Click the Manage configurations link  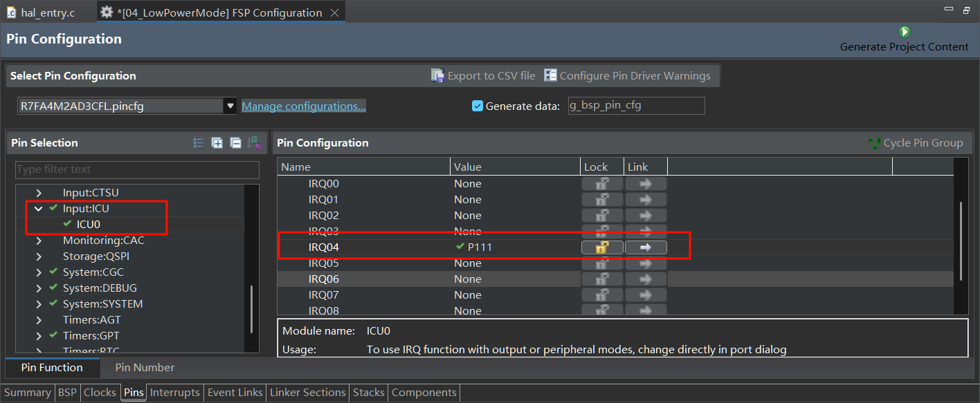point(304,106)
